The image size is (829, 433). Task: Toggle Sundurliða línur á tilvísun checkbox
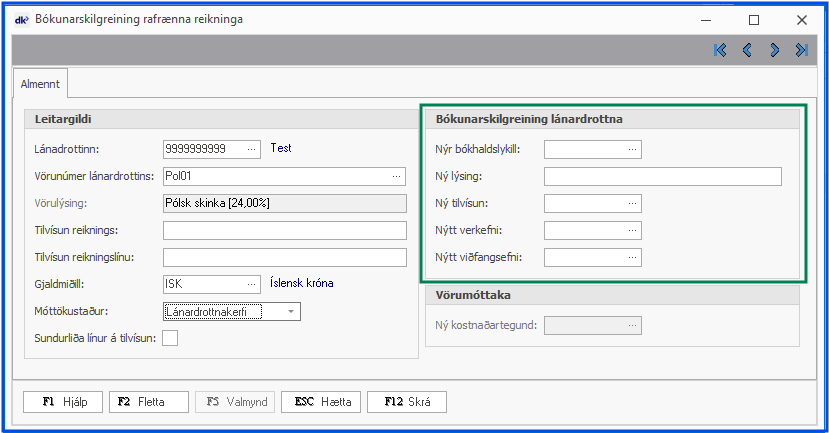170,338
